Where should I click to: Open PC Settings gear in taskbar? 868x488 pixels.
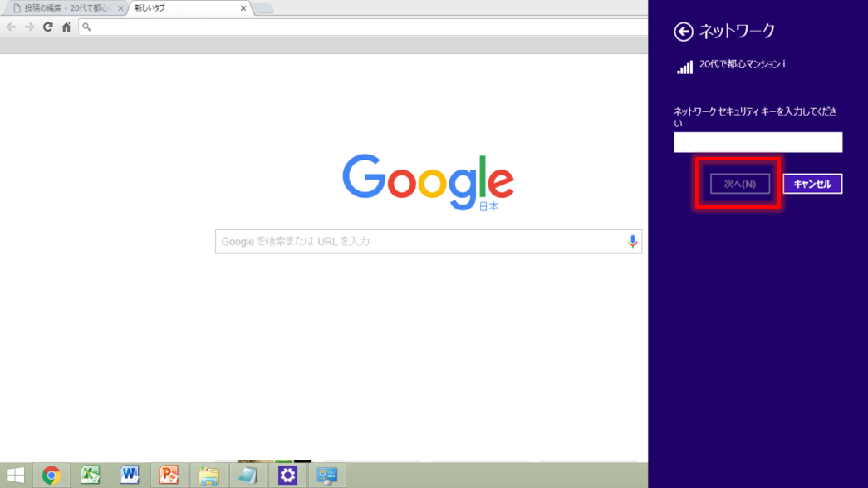point(287,475)
